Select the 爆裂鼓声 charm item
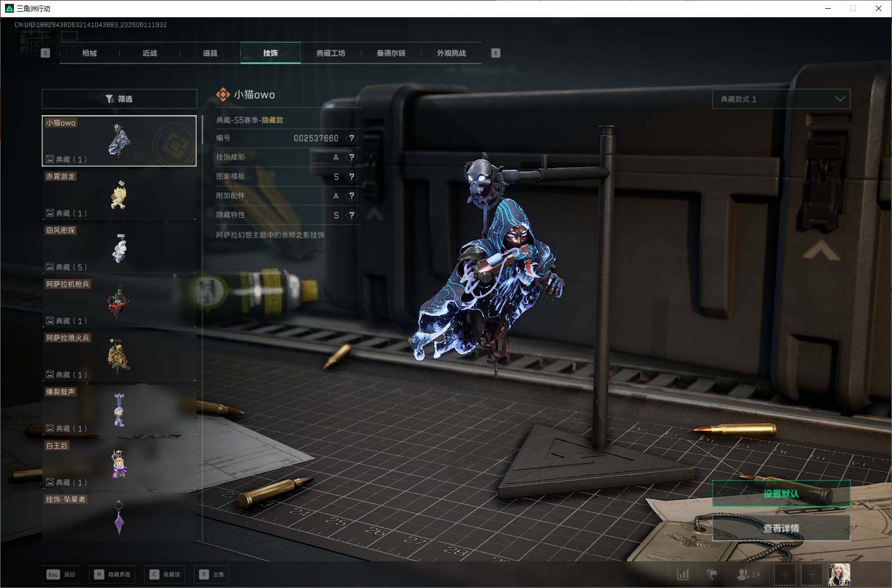This screenshot has width=892, height=588. [119, 410]
